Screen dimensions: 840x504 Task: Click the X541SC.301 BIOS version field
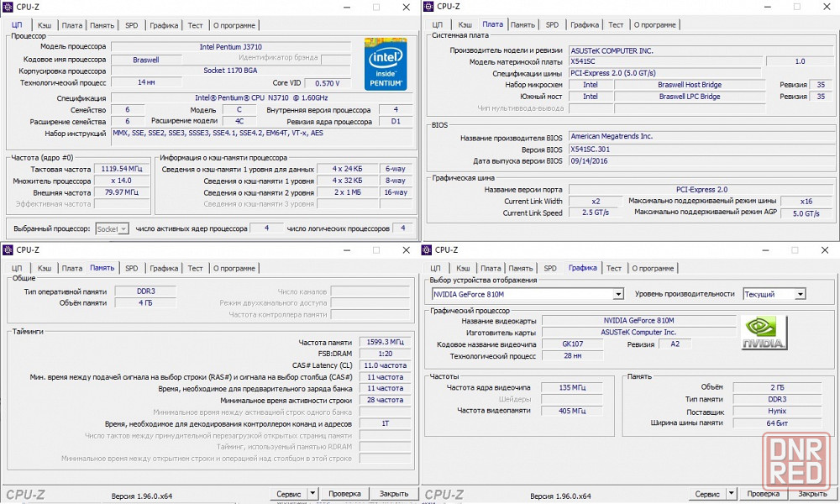pos(701,150)
